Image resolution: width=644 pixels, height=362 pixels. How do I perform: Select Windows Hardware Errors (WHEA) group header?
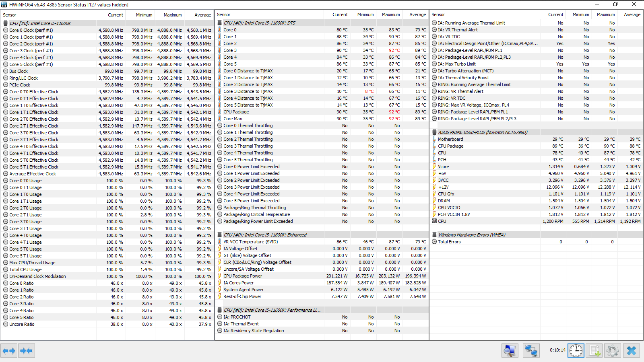tap(536, 235)
